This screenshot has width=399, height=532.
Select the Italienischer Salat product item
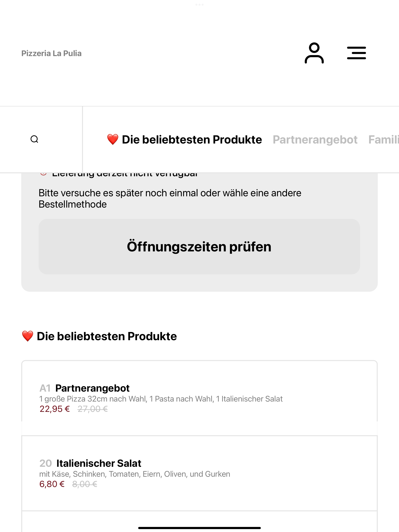click(199, 473)
